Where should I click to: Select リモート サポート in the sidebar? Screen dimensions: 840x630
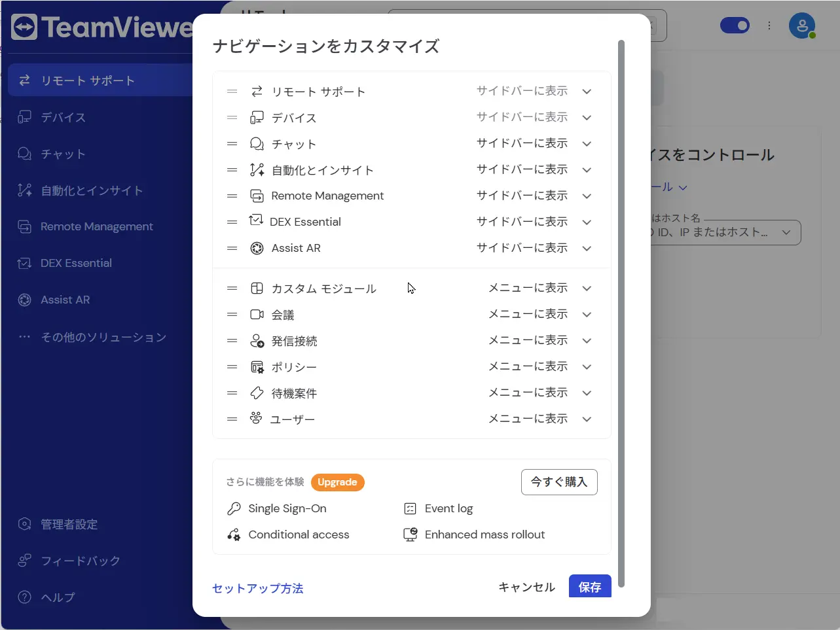(x=100, y=80)
